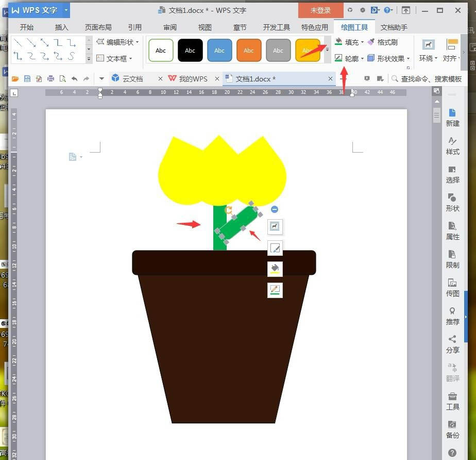Apply the orange Abc shape style
The width and height of the screenshot is (476, 460).
click(249, 51)
